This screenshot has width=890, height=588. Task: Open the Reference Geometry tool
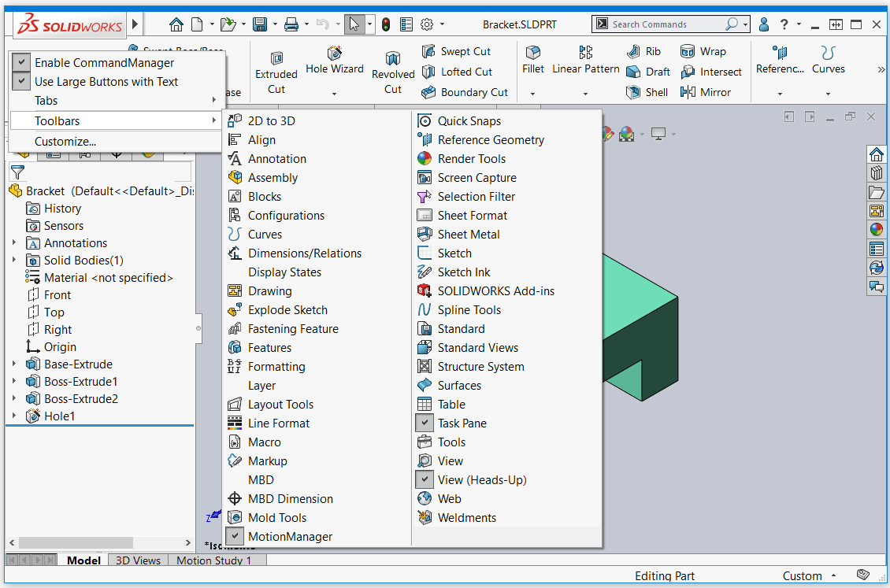780,61
